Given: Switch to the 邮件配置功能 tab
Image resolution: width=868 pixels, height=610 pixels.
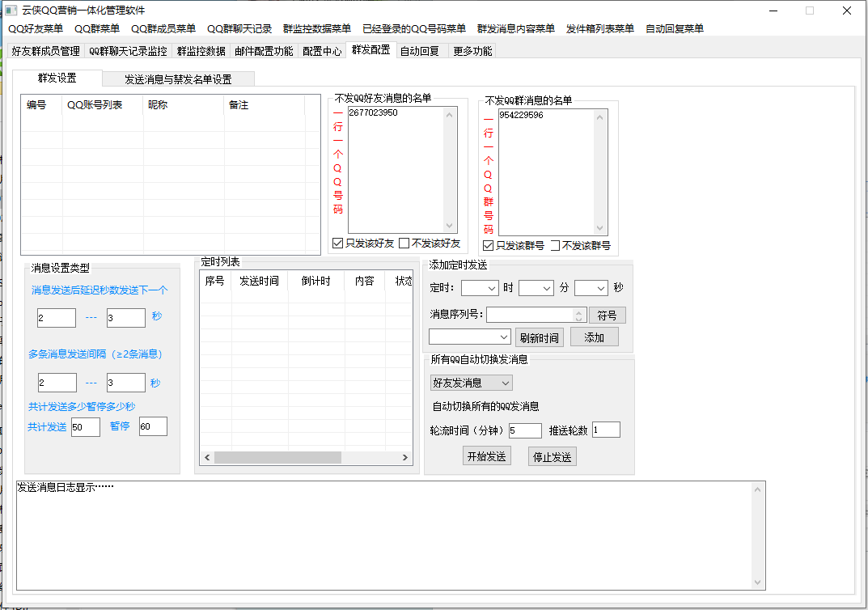Looking at the screenshot, I should 264,51.
